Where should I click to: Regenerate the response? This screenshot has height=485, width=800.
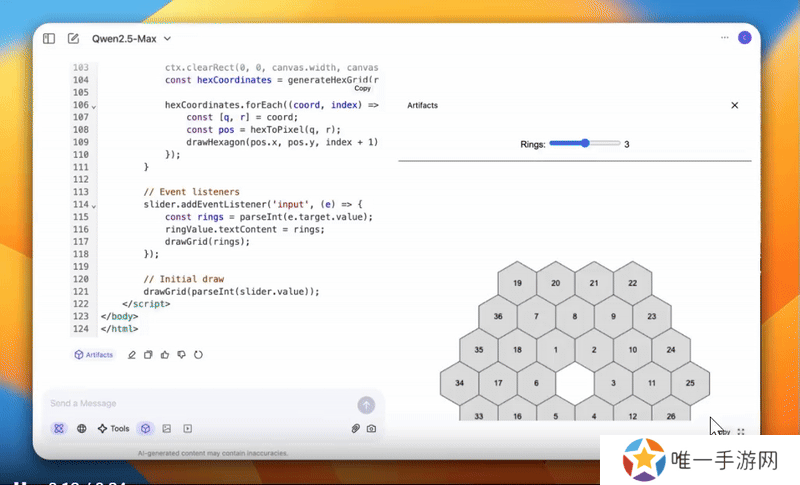(198, 355)
